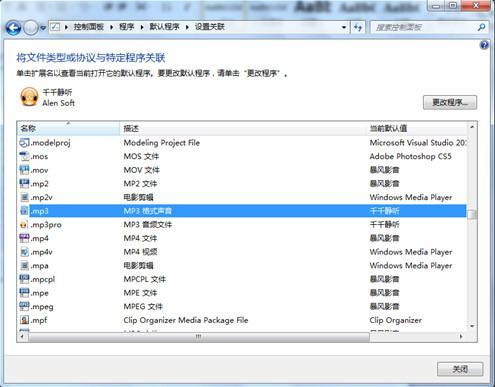
Task: Click the Forward navigation arrow button
Action: 31,28
